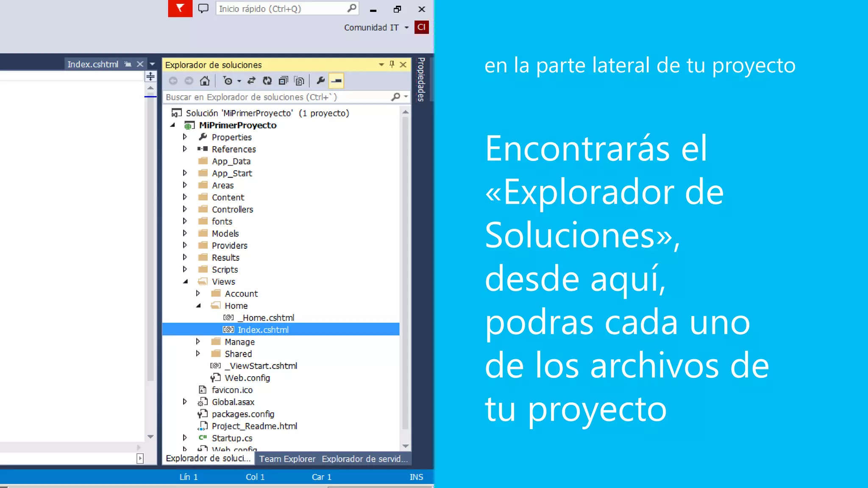
Task: Open the editor tab overflow dropdown arrow
Action: pos(152,64)
